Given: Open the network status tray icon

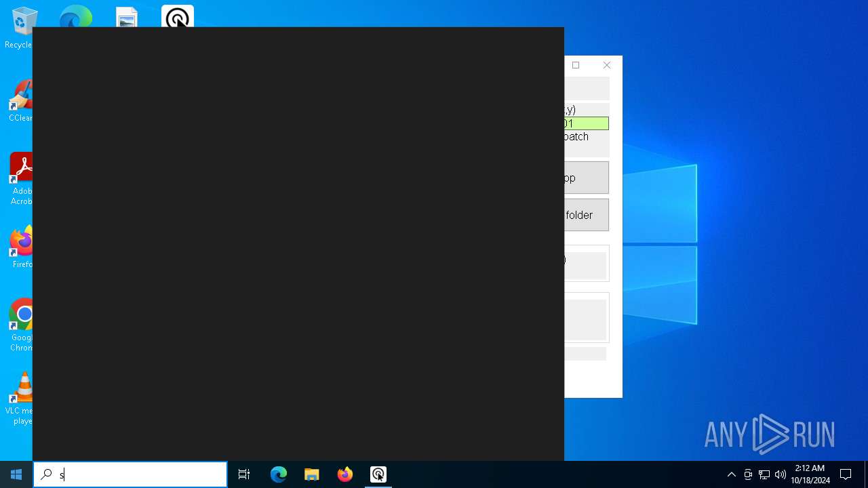Looking at the screenshot, I should click(764, 474).
